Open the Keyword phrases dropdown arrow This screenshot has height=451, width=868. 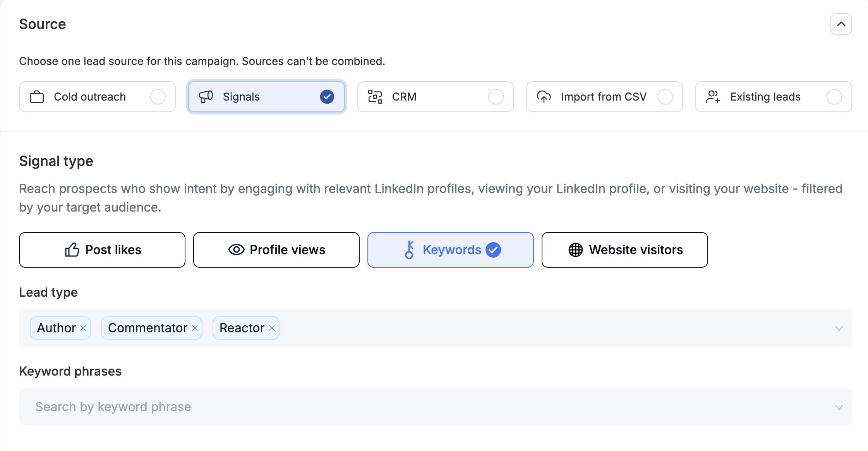(x=839, y=407)
